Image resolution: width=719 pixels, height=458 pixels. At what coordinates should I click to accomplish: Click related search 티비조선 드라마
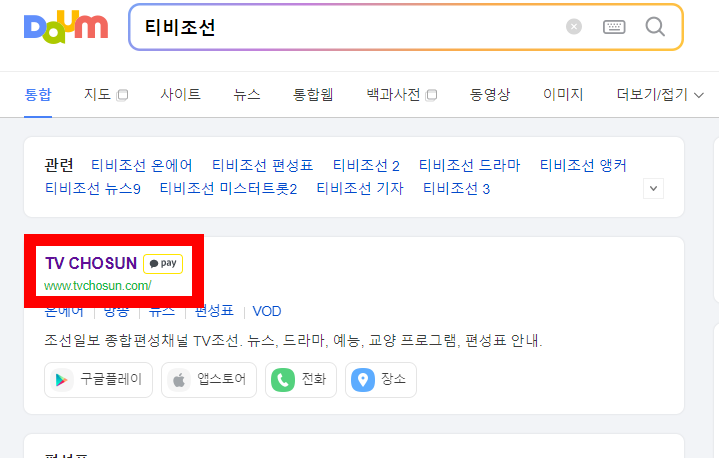coord(470,165)
